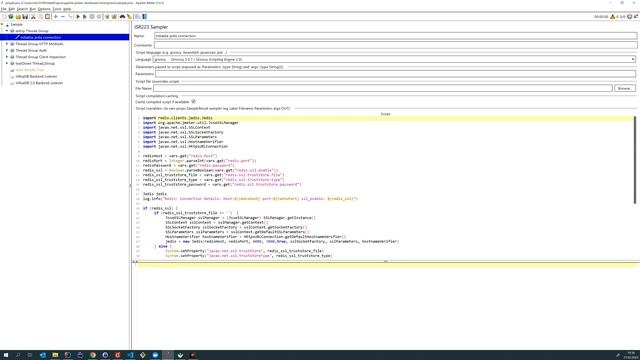This screenshot has width=640, height=360.
Task: Open the Options menu
Action: (x=44, y=9)
